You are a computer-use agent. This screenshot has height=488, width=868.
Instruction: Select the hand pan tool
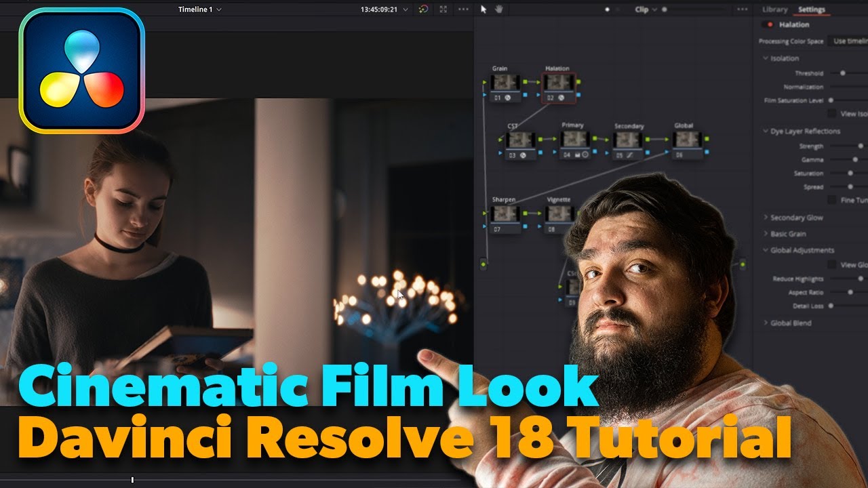click(499, 9)
